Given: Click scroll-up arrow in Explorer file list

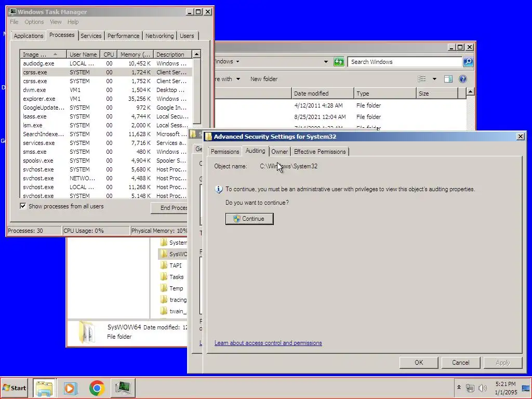Looking at the screenshot, I should 470,92.
